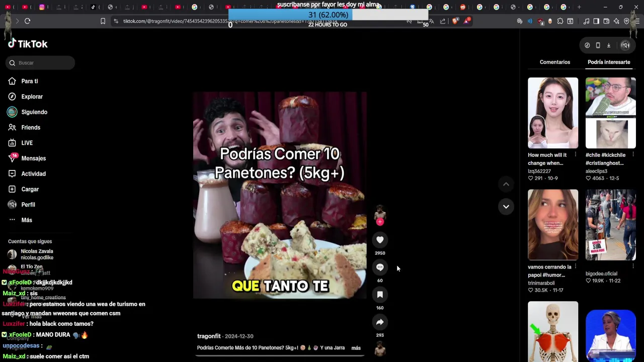Image resolution: width=644 pixels, height=362 pixels.
Task: Open the aleeclips3 profile link
Action: [x=596, y=171]
